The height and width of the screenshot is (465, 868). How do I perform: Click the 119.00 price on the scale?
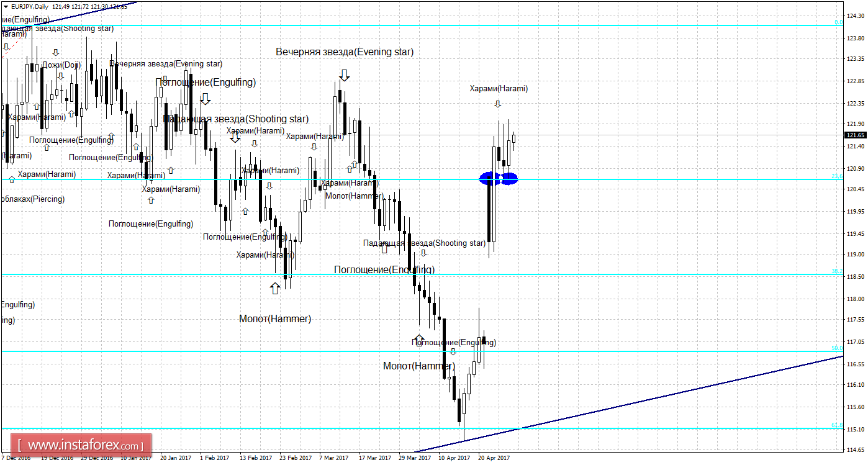[x=856, y=255]
